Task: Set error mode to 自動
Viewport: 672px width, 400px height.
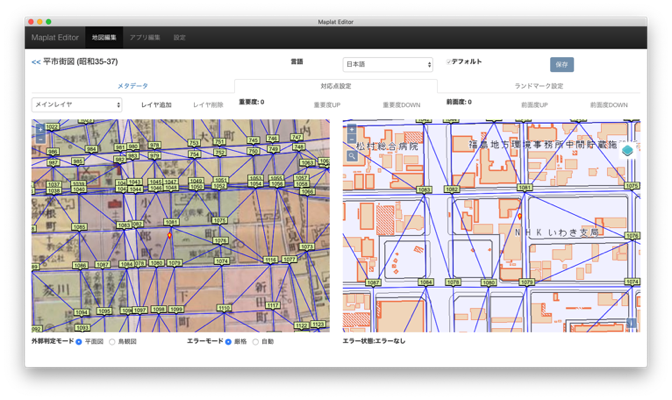Action: pyautogui.click(x=255, y=342)
